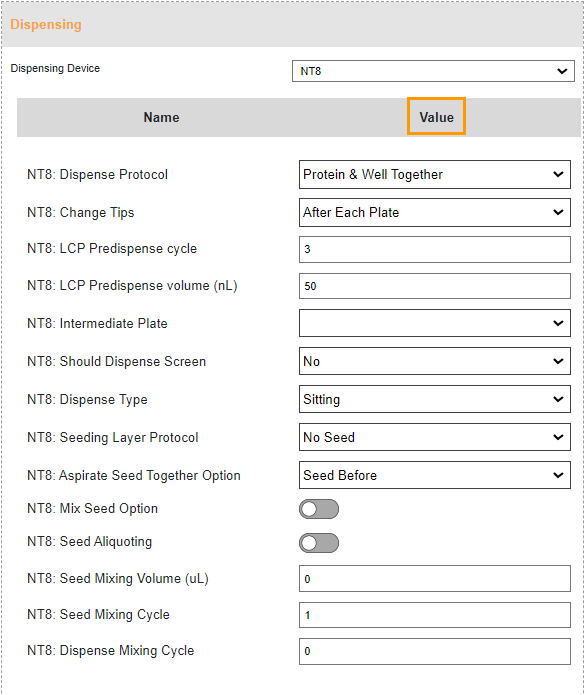The width and height of the screenshot is (584, 695).
Task: Select the Seed Mixing Cycle field
Action: [435, 615]
